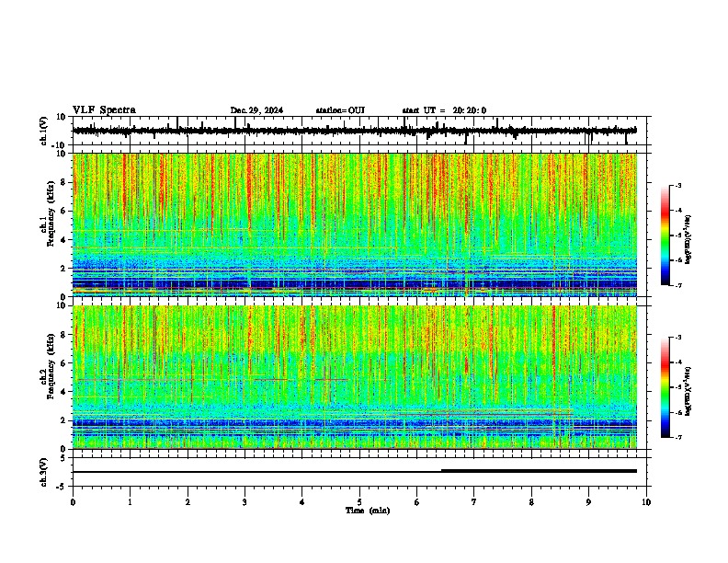Viewport: 728px width, 563px height.
Task: Click the ch.1 color scale bar
Action: [x=665, y=236]
